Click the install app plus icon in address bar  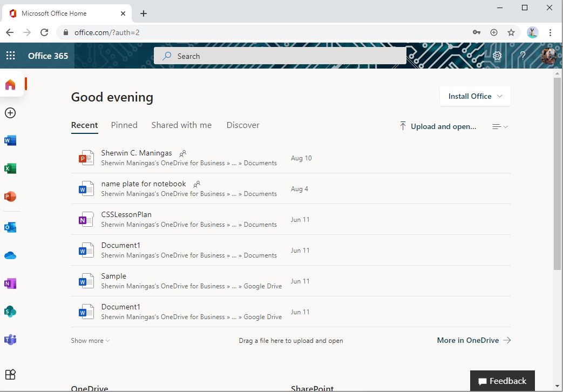point(494,33)
